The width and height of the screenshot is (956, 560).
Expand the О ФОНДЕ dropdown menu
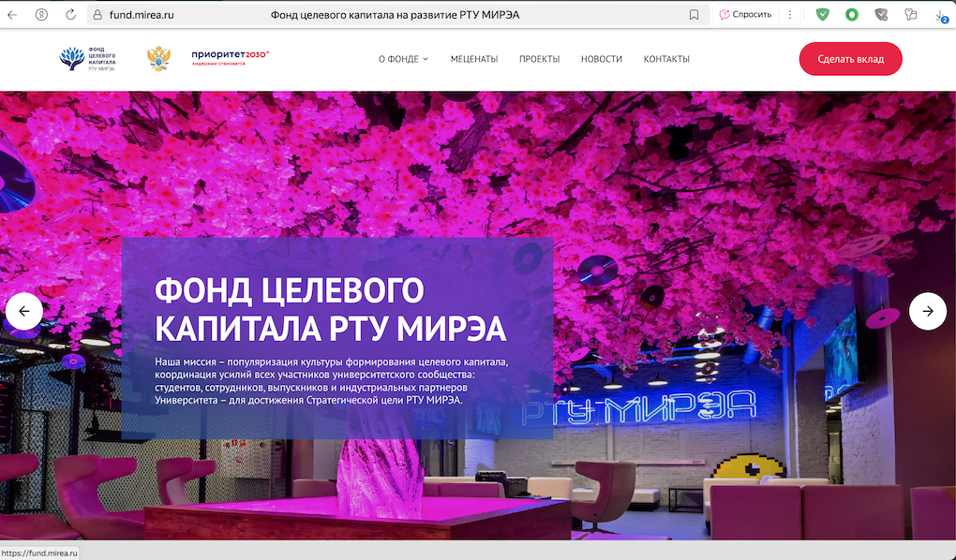[x=403, y=59]
